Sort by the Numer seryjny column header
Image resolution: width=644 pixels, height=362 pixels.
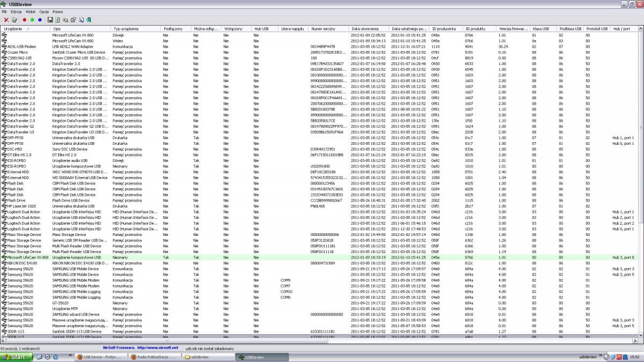point(329,28)
